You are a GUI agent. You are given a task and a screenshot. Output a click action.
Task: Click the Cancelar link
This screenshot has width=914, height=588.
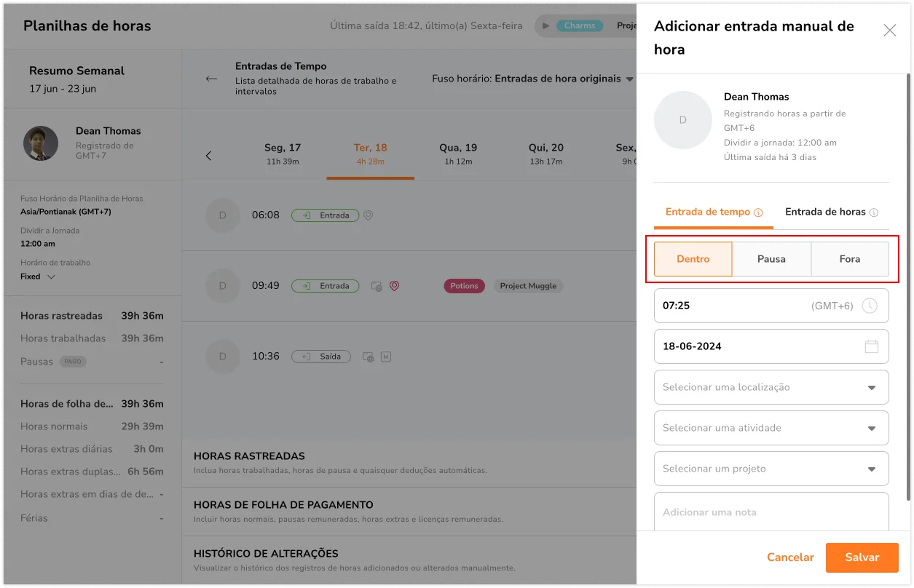click(x=790, y=557)
